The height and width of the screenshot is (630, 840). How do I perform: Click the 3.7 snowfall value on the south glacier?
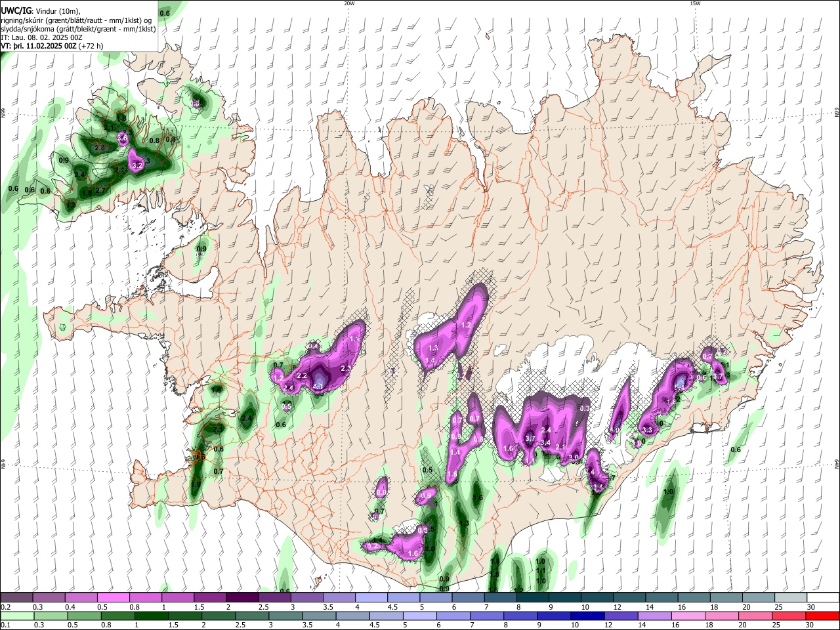(x=531, y=438)
